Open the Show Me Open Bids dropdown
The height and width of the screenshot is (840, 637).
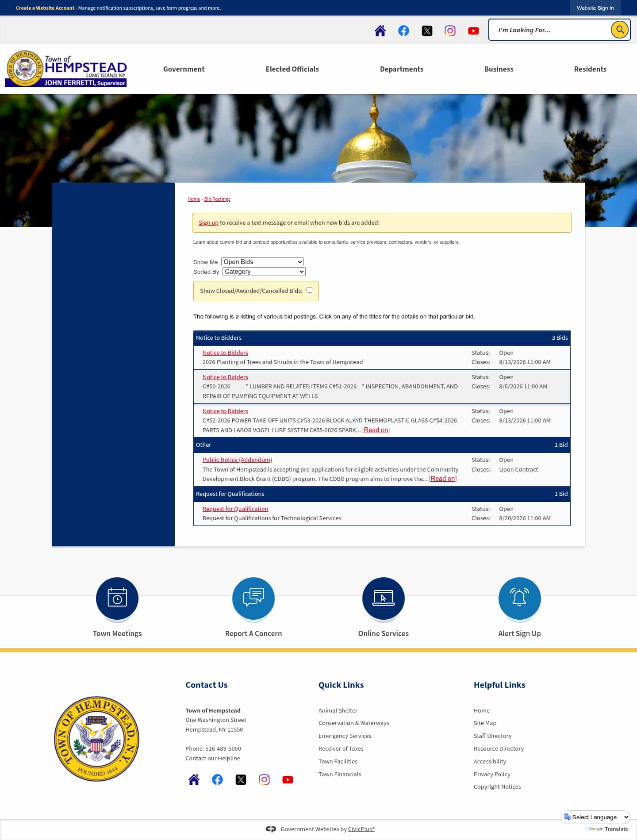pyautogui.click(x=262, y=262)
